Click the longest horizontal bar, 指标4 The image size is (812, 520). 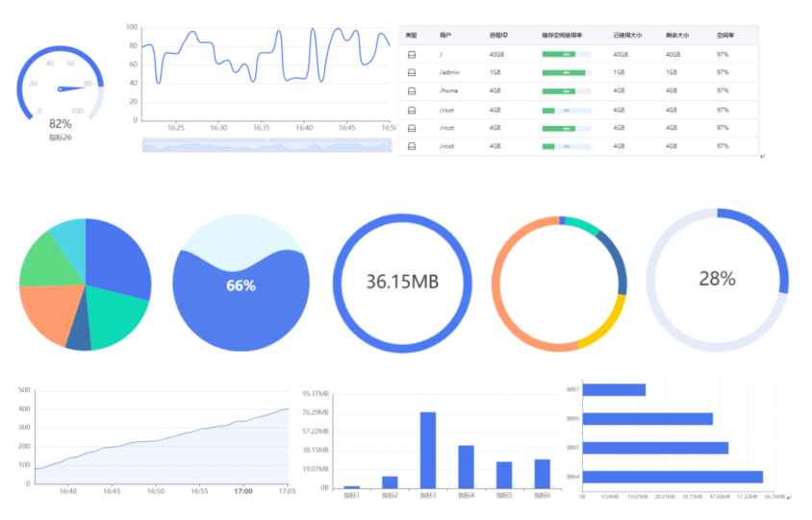tap(673, 477)
